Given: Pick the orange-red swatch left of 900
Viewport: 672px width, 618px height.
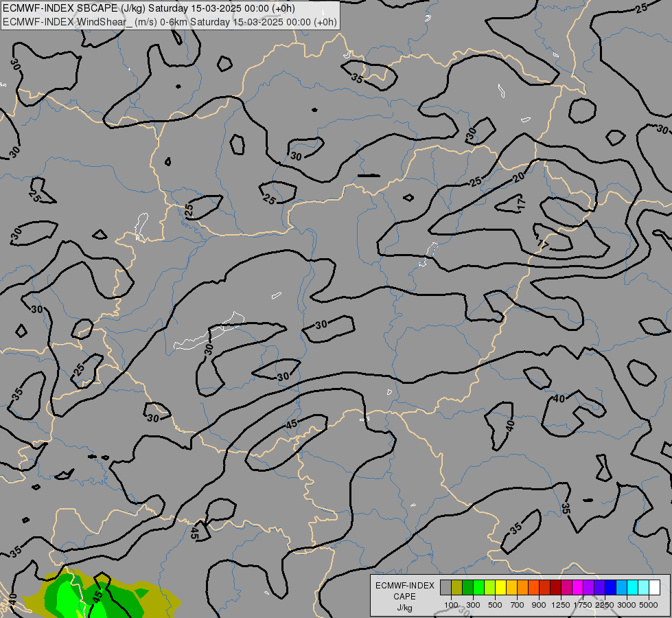Looking at the screenshot, I should pyautogui.click(x=533, y=588).
